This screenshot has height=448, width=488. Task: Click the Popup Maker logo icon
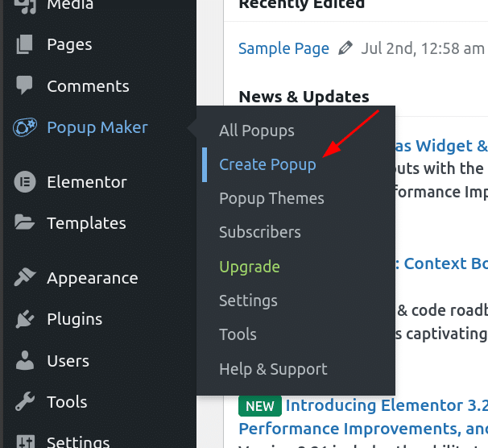(x=25, y=127)
